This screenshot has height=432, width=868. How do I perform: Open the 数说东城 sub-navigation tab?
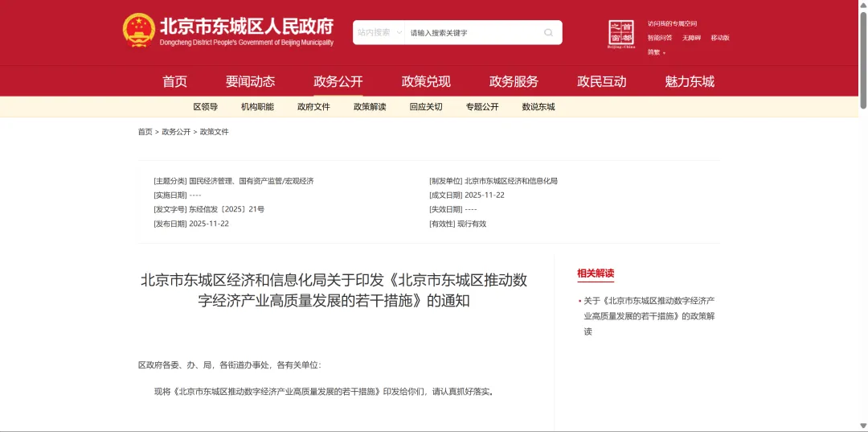(x=538, y=107)
